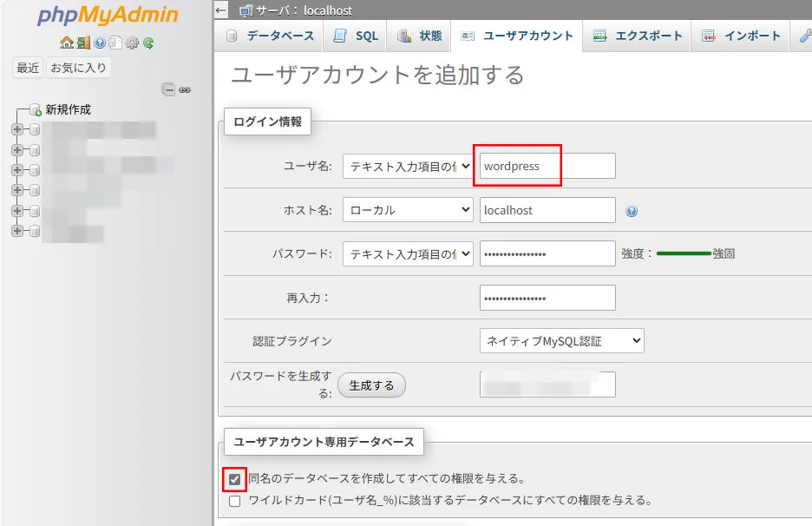Click the Home icon in sidebar

click(x=66, y=43)
